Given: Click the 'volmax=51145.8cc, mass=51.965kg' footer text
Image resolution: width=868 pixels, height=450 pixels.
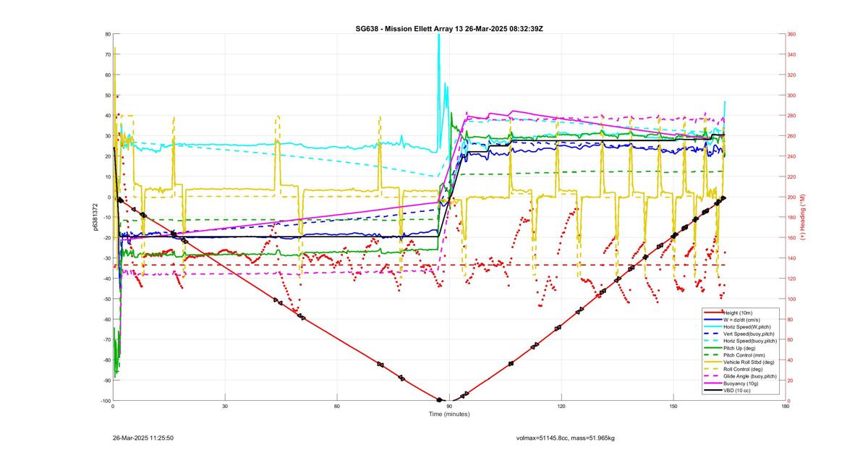Looking at the screenshot, I should tap(566, 438).
